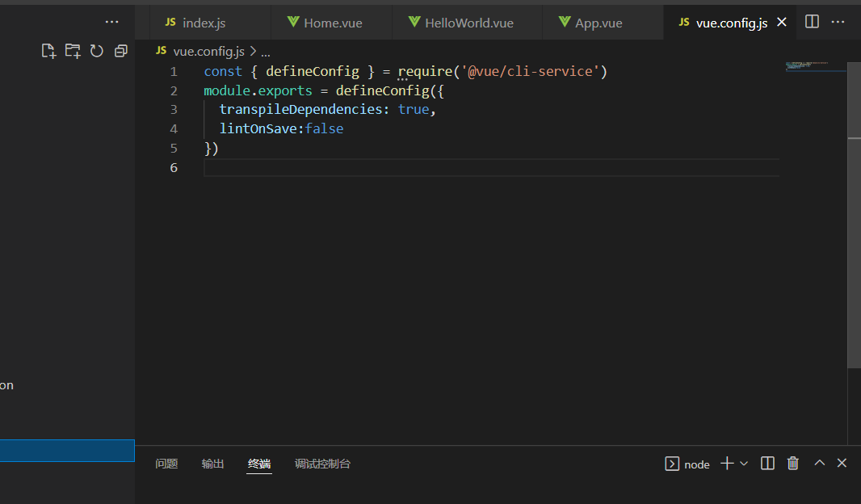Create a new terminal with plus icon

tap(727, 464)
